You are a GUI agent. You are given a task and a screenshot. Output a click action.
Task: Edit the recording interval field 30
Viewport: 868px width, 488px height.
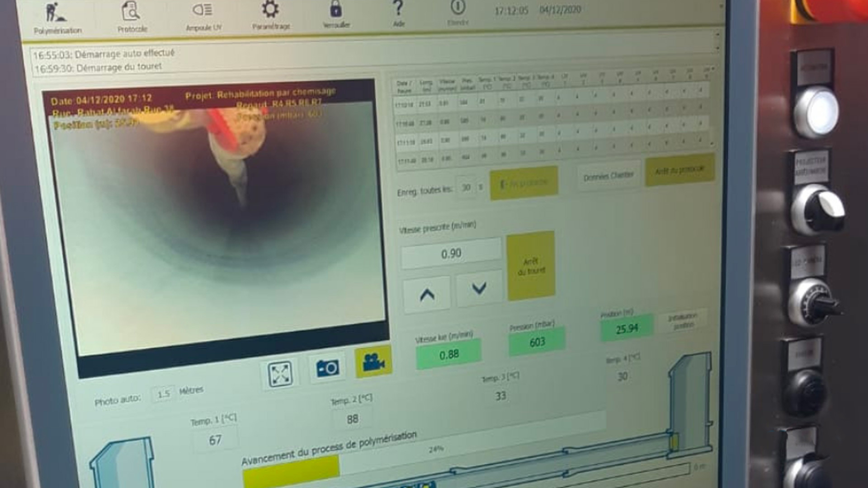click(x=466, y=187)
